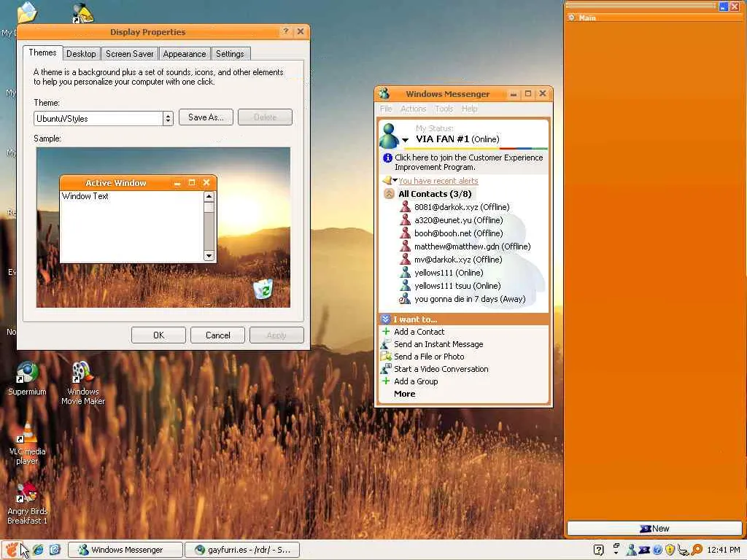The image size is (747, 560).
Task: Open the Angry Birds Breakfast 1 shortcut
Action: pos(27,503)
